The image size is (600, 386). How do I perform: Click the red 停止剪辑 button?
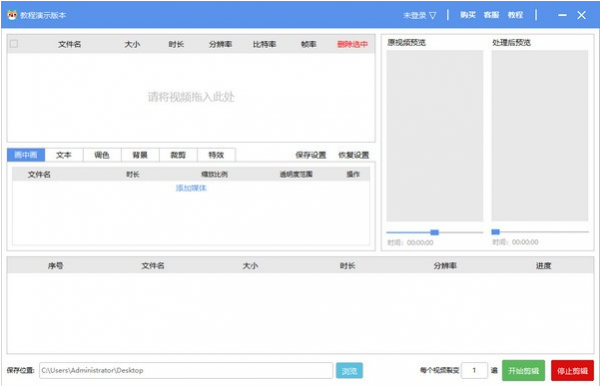click(572, 371)
